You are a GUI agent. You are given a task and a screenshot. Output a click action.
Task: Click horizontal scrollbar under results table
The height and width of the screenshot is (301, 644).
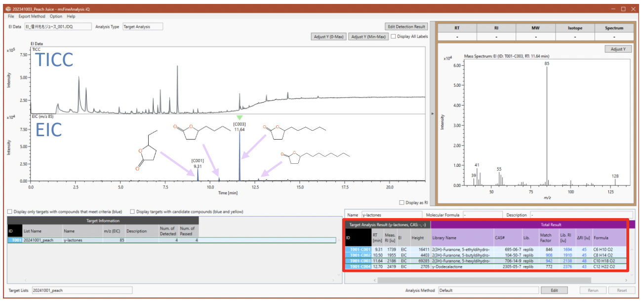(484, 280)
